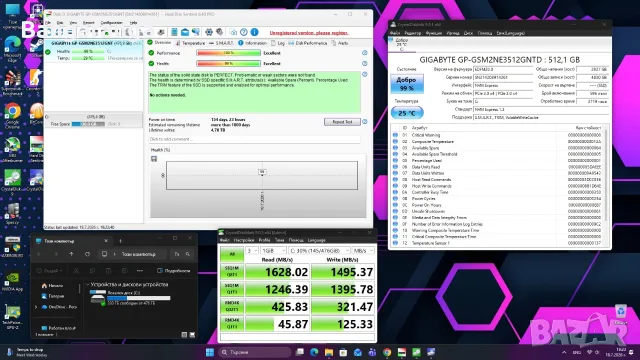The height and width of the screenshot is (360, 640).
Task: Open Windows Start menu on taskbar
Action: click(x=210, y=352)
